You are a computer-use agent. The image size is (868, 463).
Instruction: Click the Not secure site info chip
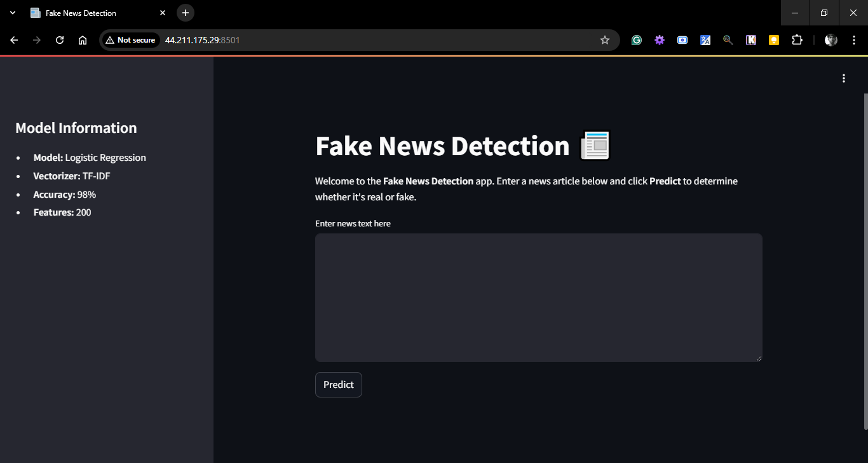pyautogui.click(x=130, y=40)
